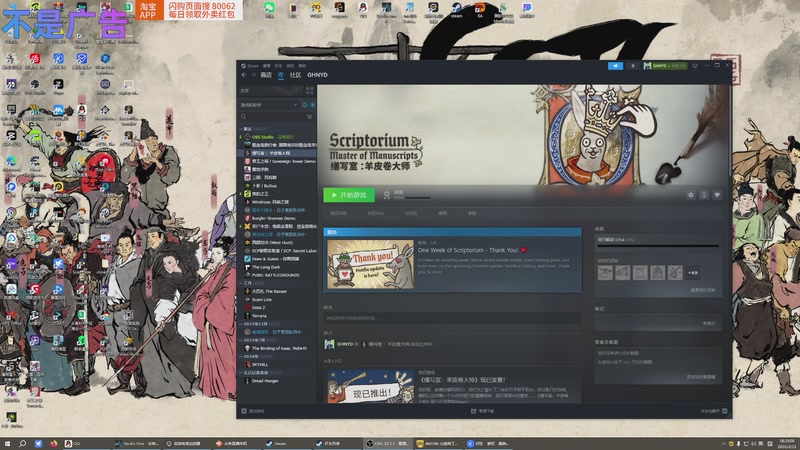
Task: Open the Steam shortcut on desktop top row
Action: point(457,10)
